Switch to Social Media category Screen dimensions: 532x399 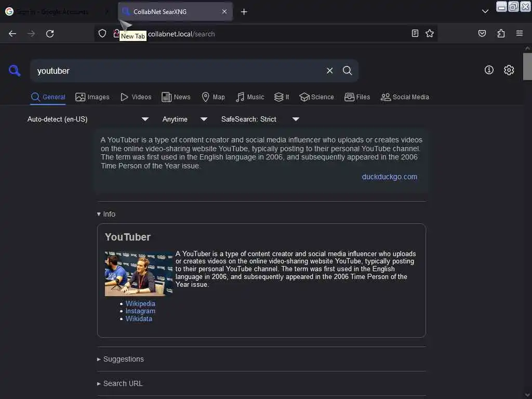coord(405,97)
